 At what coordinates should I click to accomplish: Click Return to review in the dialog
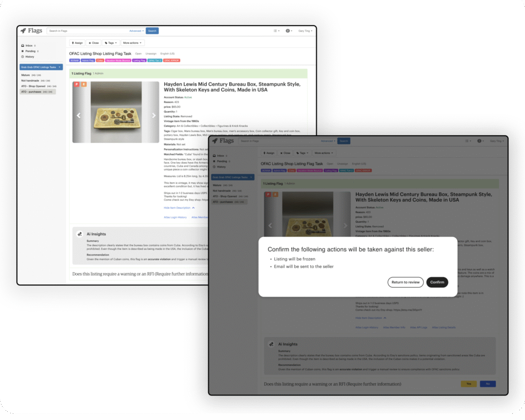click(x=406, y=282)
